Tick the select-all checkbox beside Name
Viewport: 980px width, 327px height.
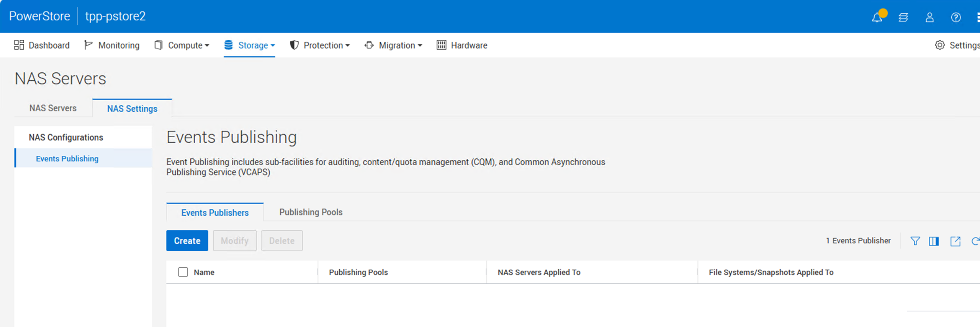click(183, 272)
